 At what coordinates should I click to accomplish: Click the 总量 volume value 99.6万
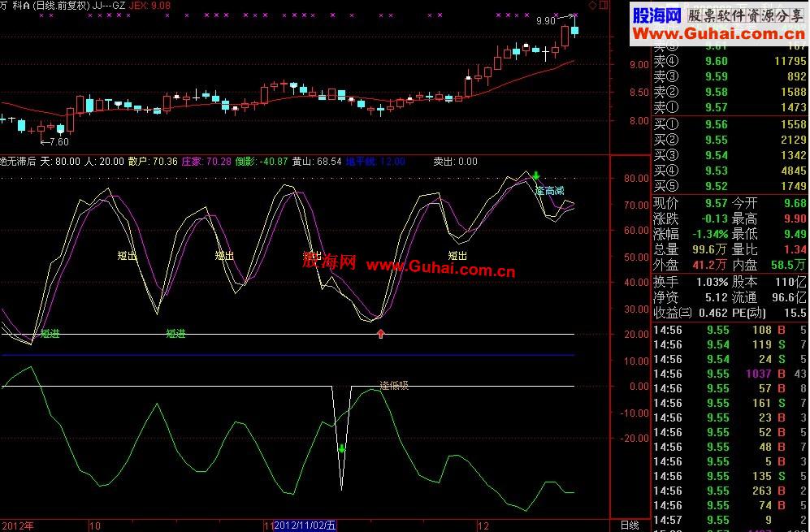(710, 249)
